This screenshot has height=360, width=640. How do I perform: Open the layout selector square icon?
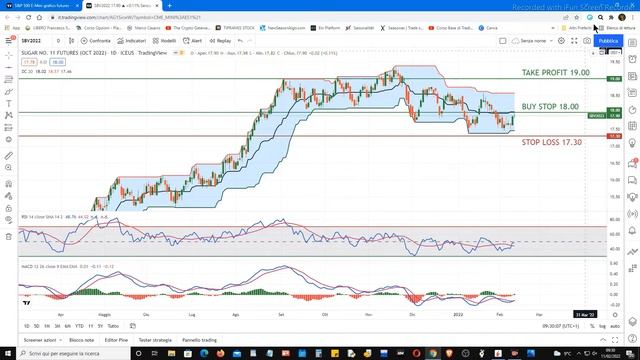(503, 41)
